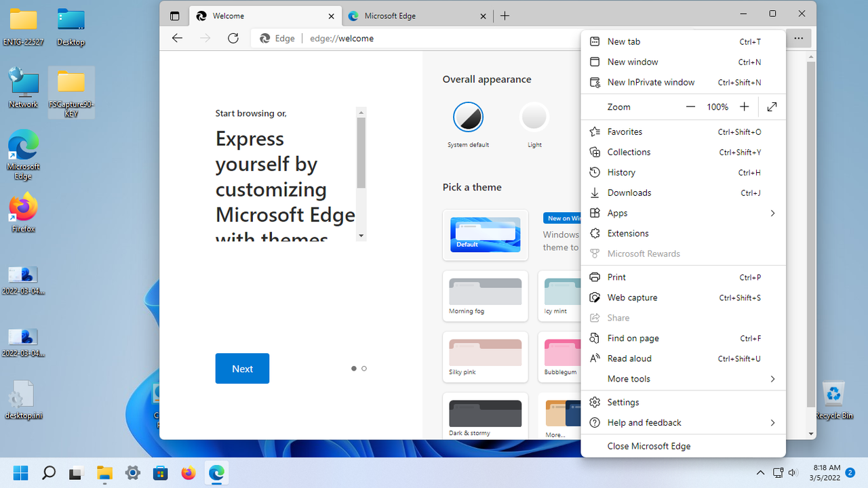Select Read aloud option
Viewport: 868px width, 488px height.
[x=684, y=359]
